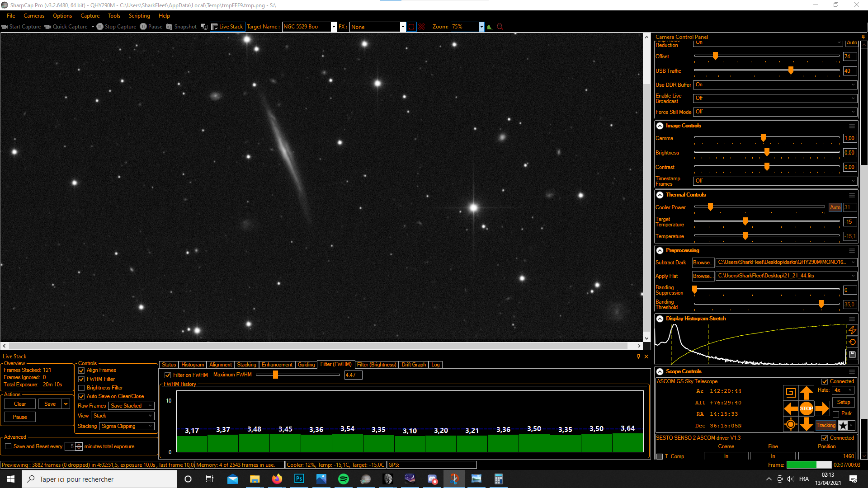Image resolution: width=868 pixels, height=488 pixels.
Task: Click the auto-stretch lightning bolt icon
Action: tap(852, 330)
